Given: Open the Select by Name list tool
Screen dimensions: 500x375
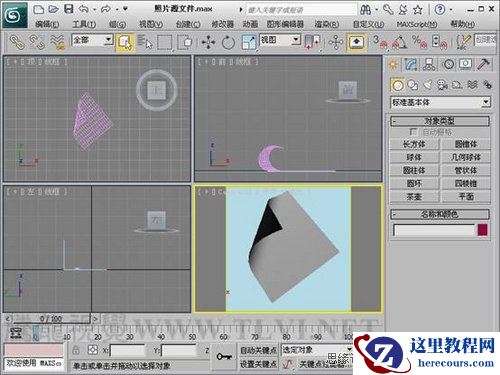Looking at the screenshot, I should click(145, 42).
